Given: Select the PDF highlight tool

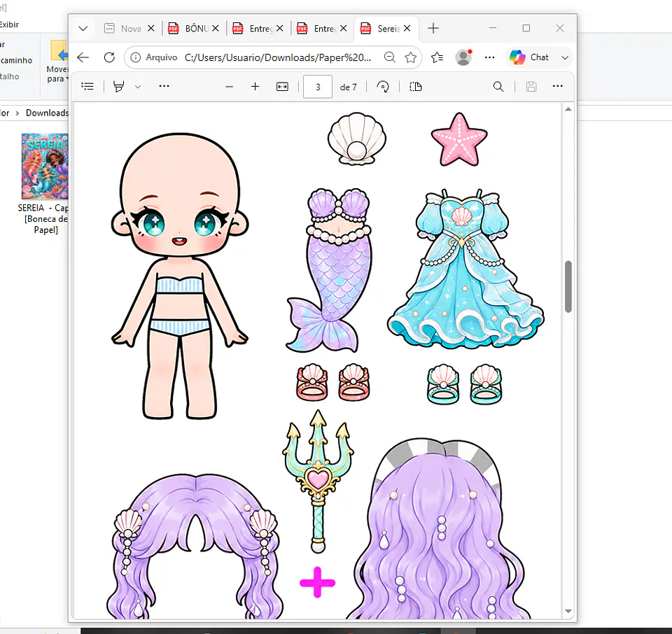Looking at the screenshot, I should [119, 87].
